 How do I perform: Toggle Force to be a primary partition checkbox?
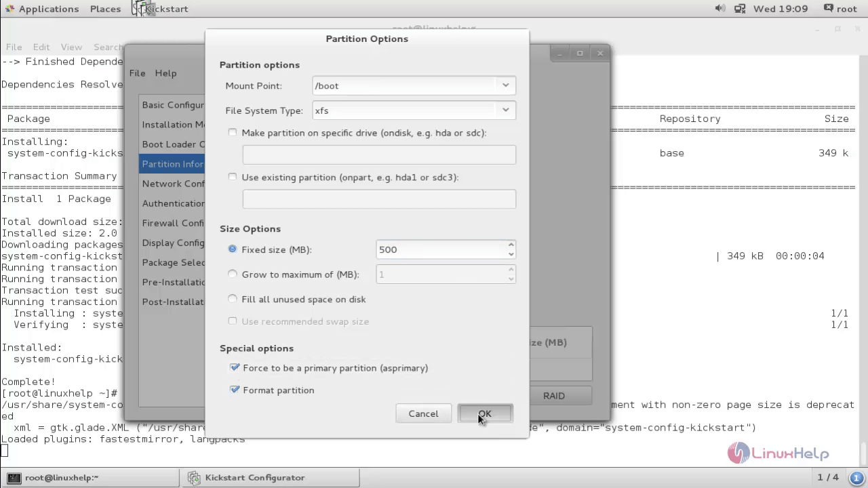point(235,367)
